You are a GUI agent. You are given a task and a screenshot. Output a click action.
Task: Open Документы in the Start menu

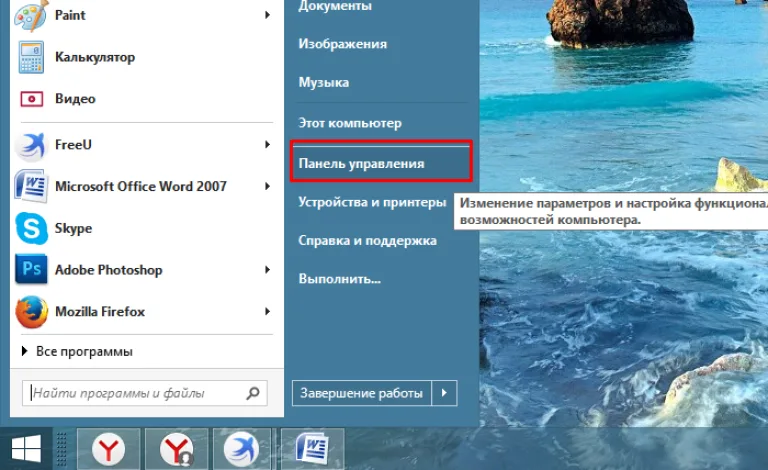pos(335,6)
